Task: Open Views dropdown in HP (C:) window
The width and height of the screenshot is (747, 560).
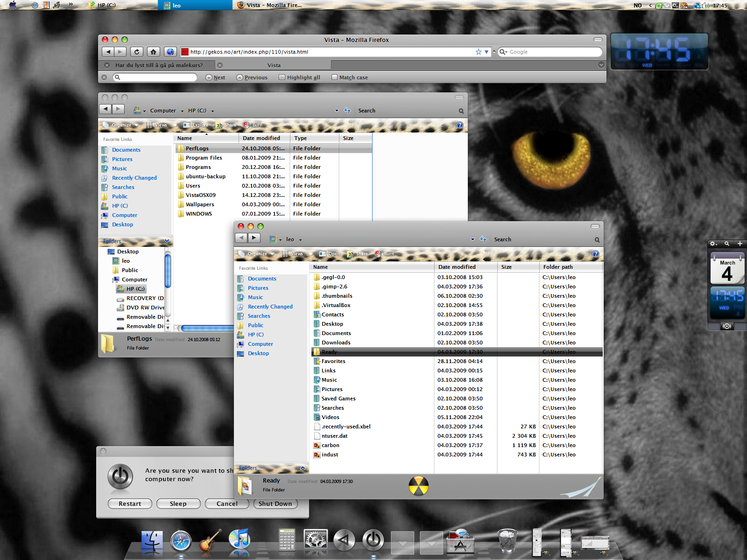Action: point(162,125)
